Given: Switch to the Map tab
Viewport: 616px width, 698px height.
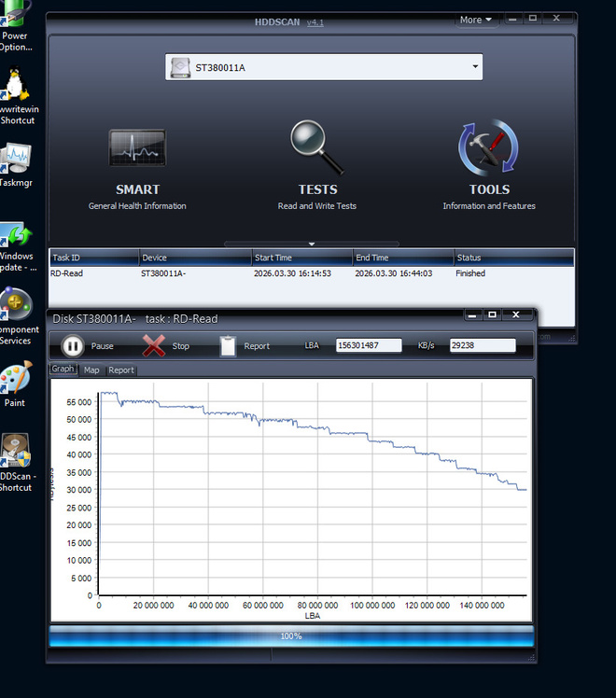Looking at the screenshot, I should coord(91,370).
